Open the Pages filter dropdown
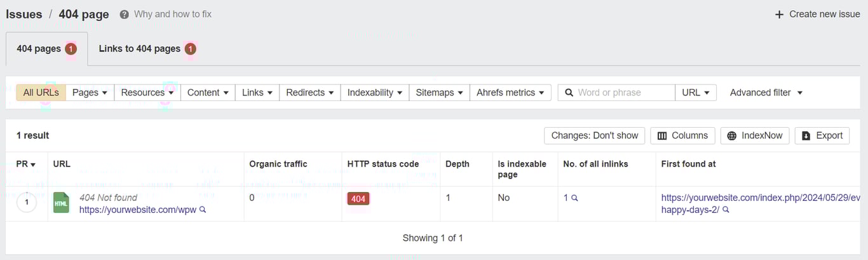Viewport: 868px width, 260px height. point(90,93)
